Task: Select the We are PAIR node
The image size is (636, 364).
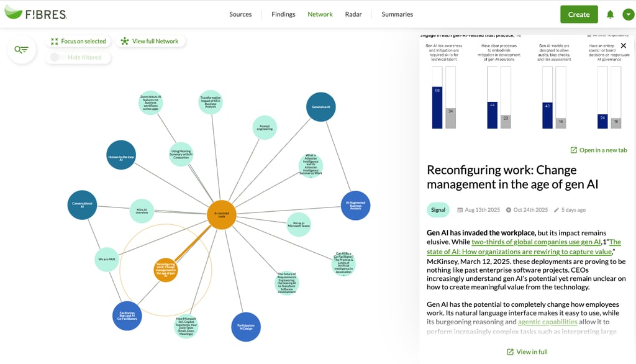Action: (107, 259)
